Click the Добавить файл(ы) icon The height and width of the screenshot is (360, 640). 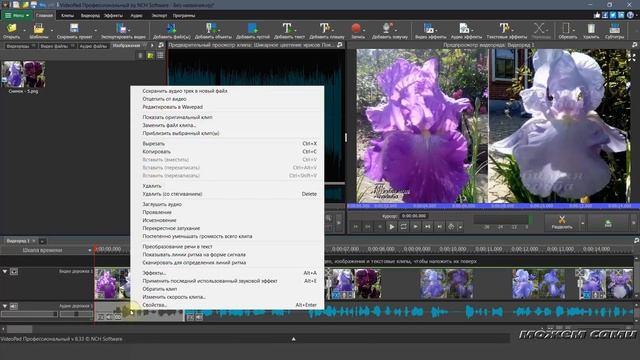[x=171, y=28]
